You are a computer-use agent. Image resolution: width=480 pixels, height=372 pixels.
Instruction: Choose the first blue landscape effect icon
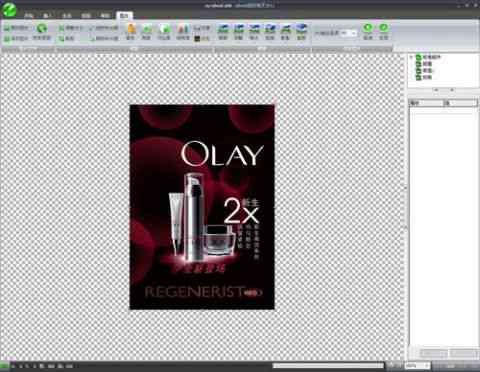223,28
